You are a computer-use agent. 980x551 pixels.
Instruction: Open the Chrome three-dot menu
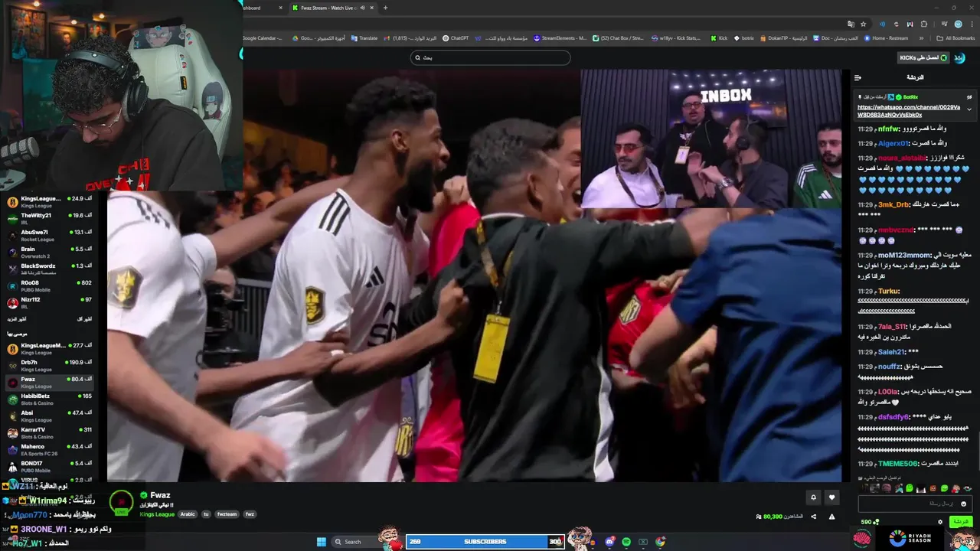(972, 24)
